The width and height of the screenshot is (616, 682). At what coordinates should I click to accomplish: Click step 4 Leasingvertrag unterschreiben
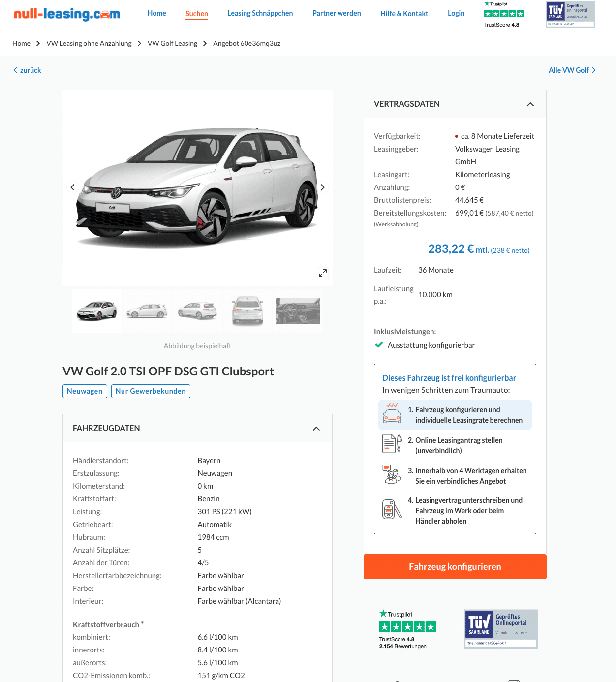click(455, 510)
